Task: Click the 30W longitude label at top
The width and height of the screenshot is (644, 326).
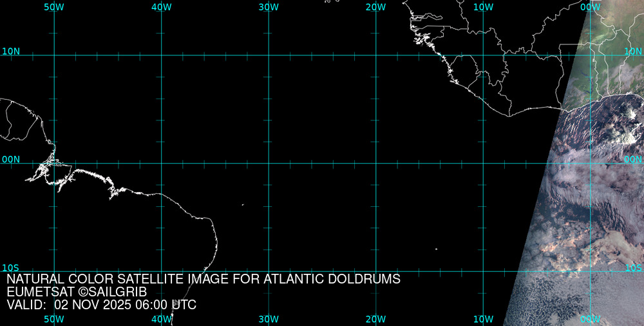Action: 269,6
